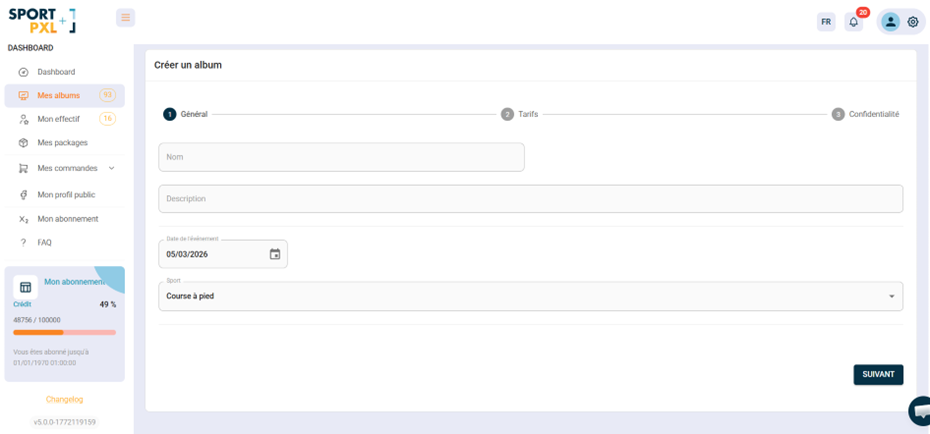930x434 pixels.
Task: Switch language using FR button
Action: 826,22
